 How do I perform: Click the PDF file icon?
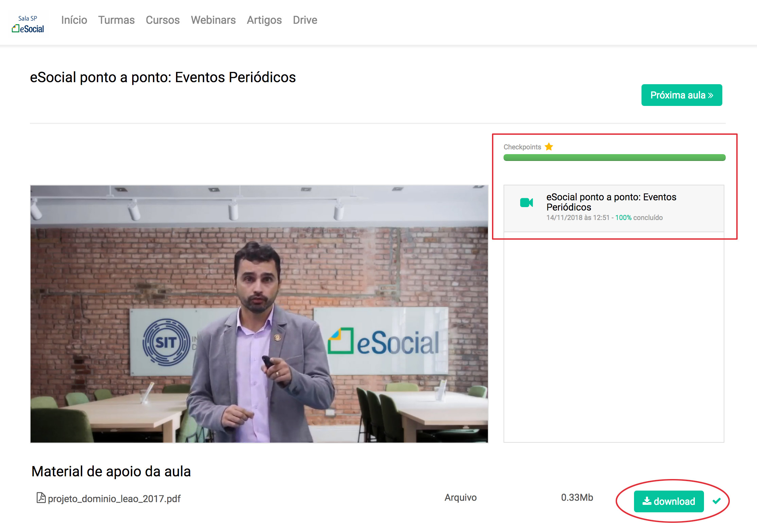(41, 498)
